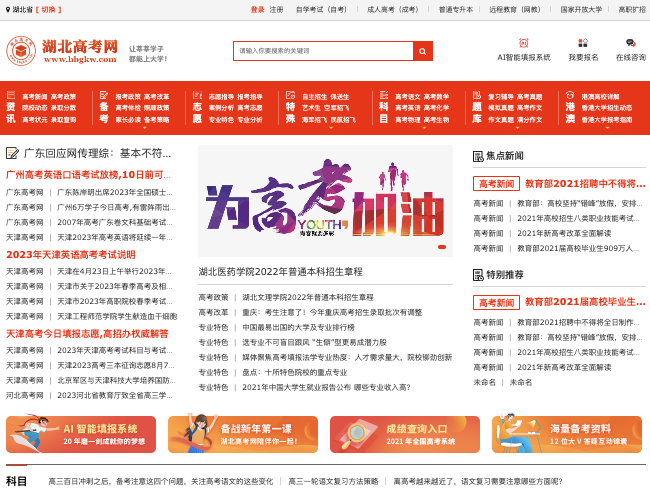
Task: Open 普通专升本 in top bar
Action: pyautogui.click(x=456, y=10)
